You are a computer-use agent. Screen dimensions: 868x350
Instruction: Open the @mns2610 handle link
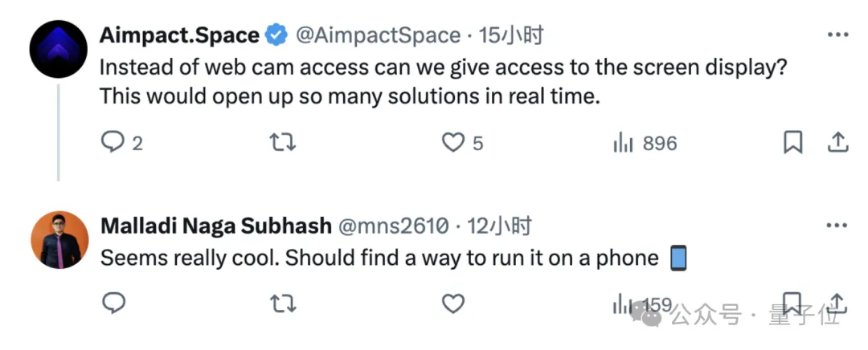point(394,226)
